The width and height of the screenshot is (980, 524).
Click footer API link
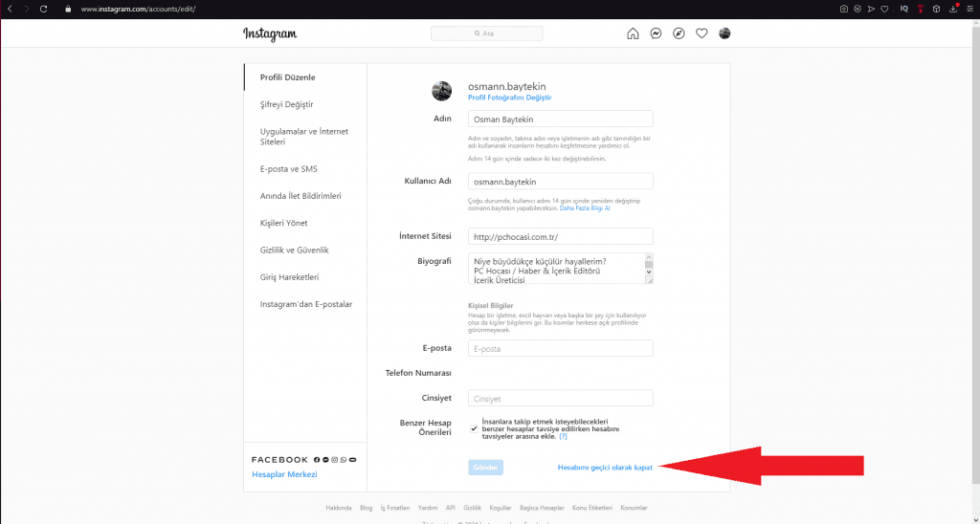pos(451,508)
